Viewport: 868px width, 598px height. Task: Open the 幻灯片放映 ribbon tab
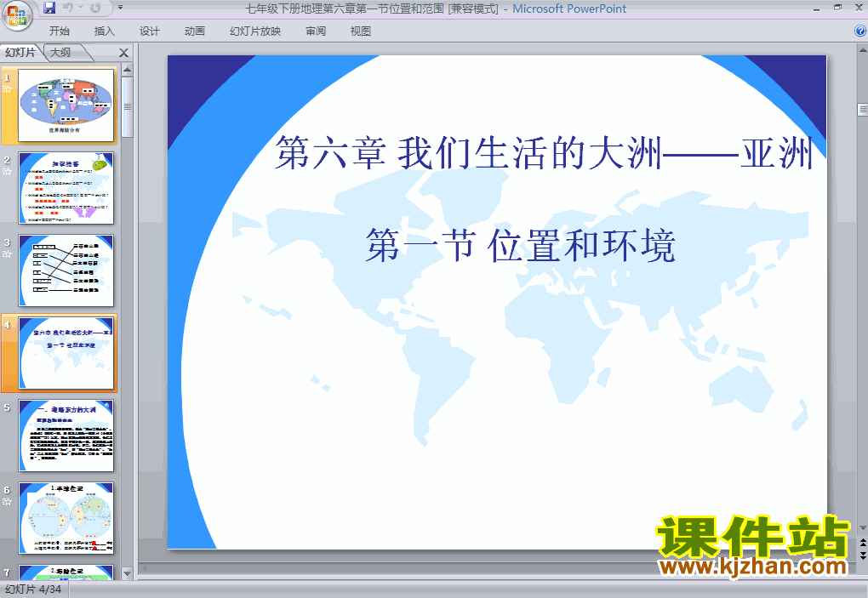point(255,31)
